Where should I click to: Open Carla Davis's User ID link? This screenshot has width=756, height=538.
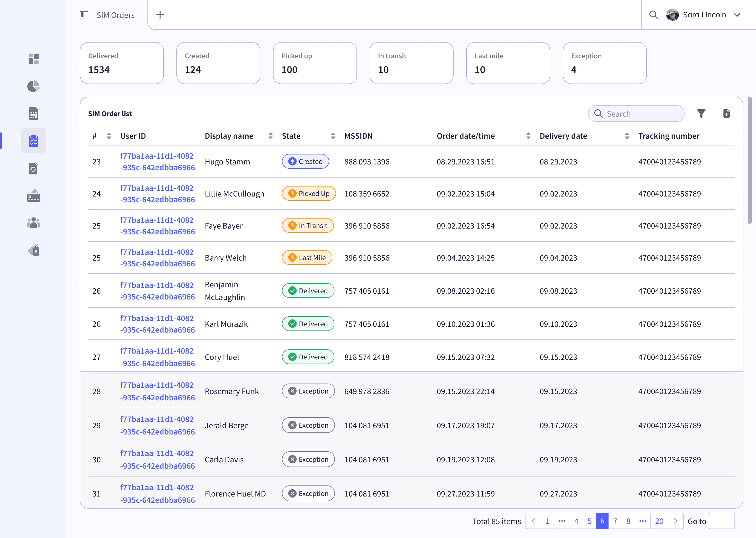(157, 459)
